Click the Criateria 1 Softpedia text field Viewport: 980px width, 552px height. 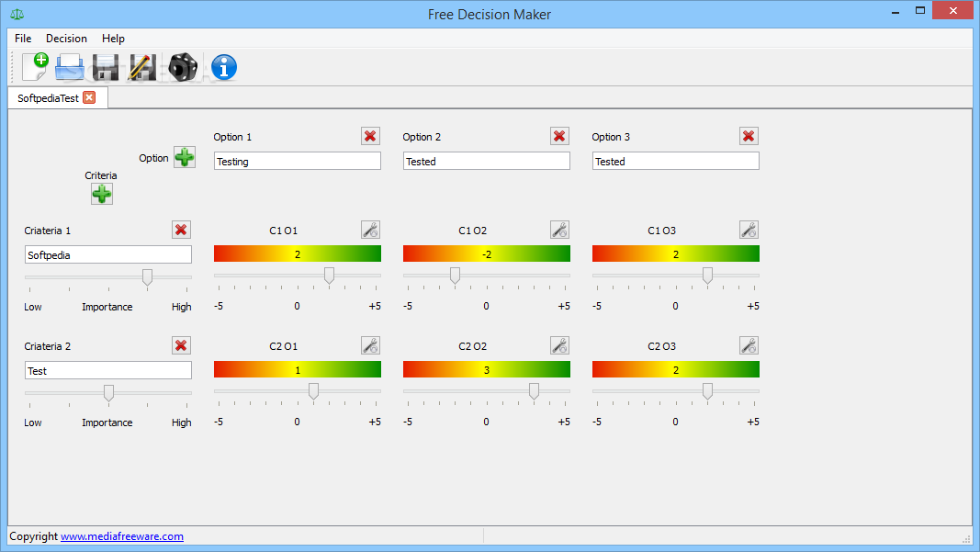click(x=108, y=255)
